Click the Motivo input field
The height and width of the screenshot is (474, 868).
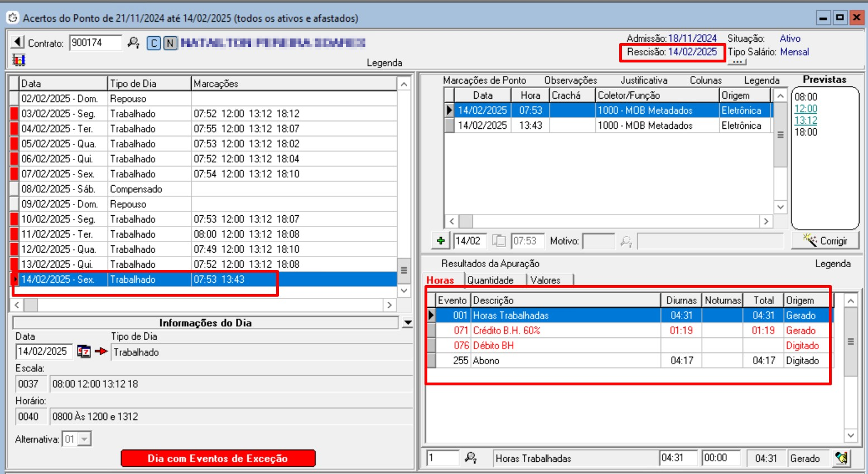pos(599,241)
